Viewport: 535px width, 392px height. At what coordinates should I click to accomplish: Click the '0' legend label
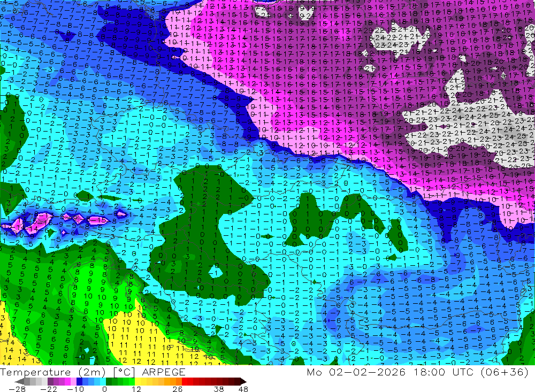(x=104, y=389)
